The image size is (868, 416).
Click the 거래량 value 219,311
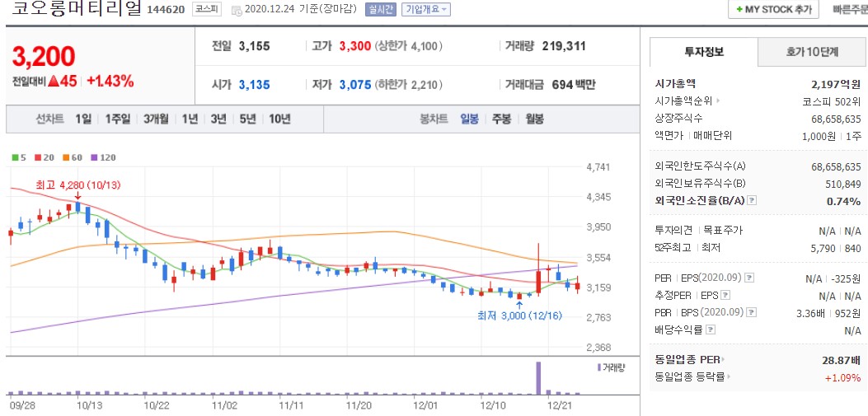tap(564, 46)
